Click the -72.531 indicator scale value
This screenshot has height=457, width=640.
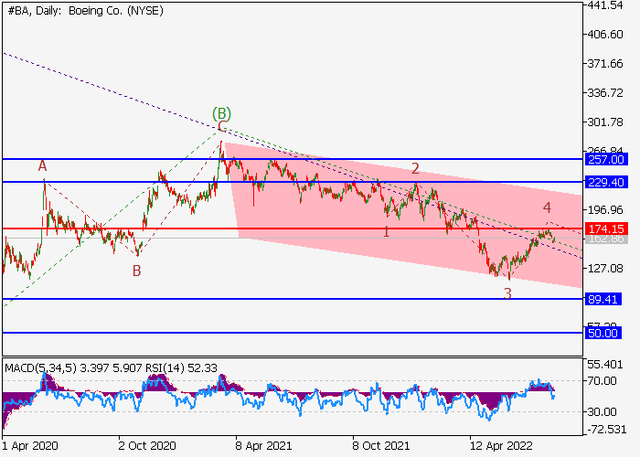click(x=605, y=429)
